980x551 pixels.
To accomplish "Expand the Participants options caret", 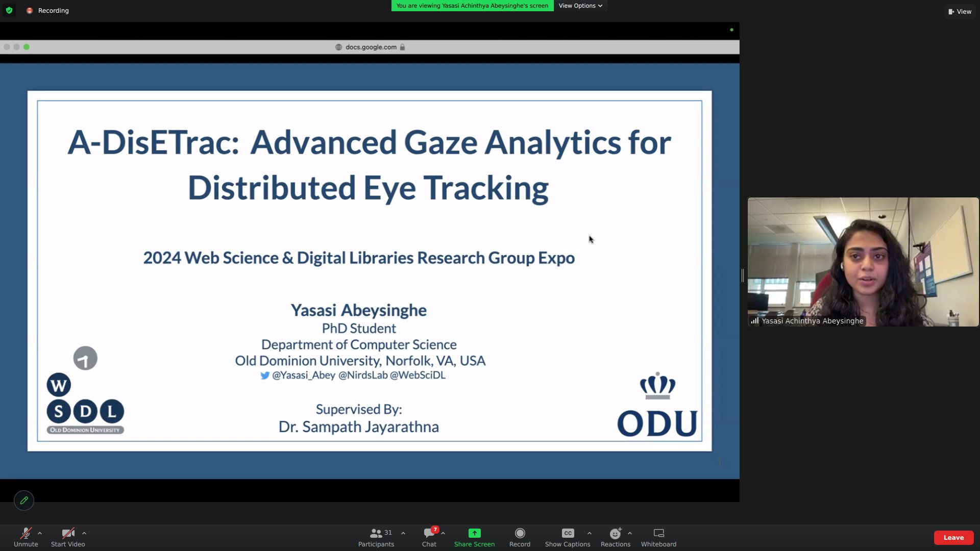I will click(x=403, y=533).
